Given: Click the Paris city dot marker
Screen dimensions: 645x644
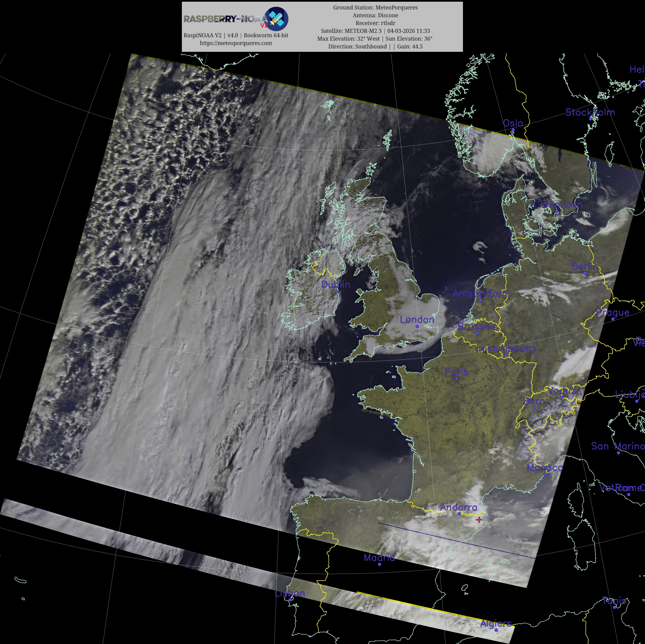Looking at the screenshot, I should (456, 378).
